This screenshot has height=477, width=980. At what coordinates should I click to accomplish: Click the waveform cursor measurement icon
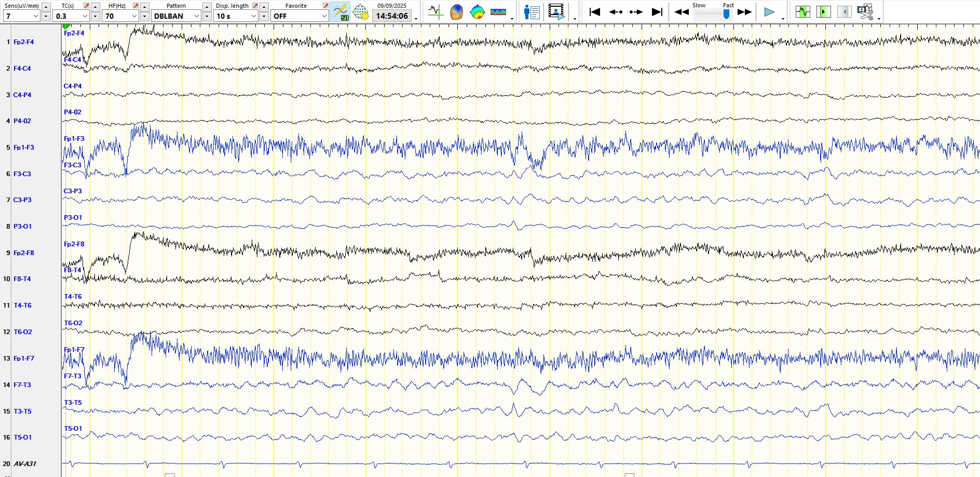(x=435, y=12)
